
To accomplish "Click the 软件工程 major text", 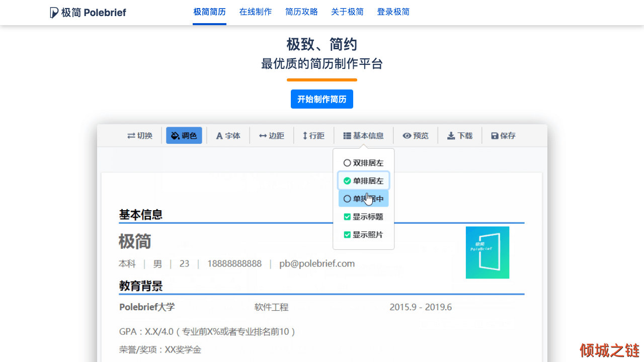I will point(272,307).
